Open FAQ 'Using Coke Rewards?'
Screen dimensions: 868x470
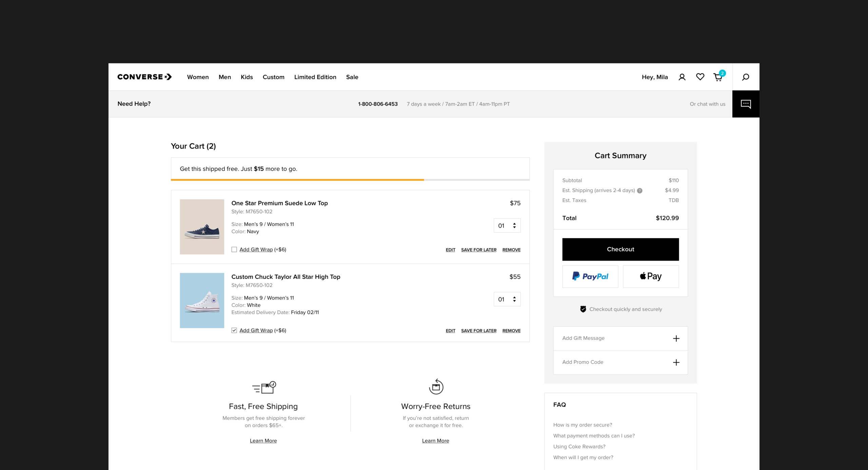pyautogui.click(x=579, y=447)
